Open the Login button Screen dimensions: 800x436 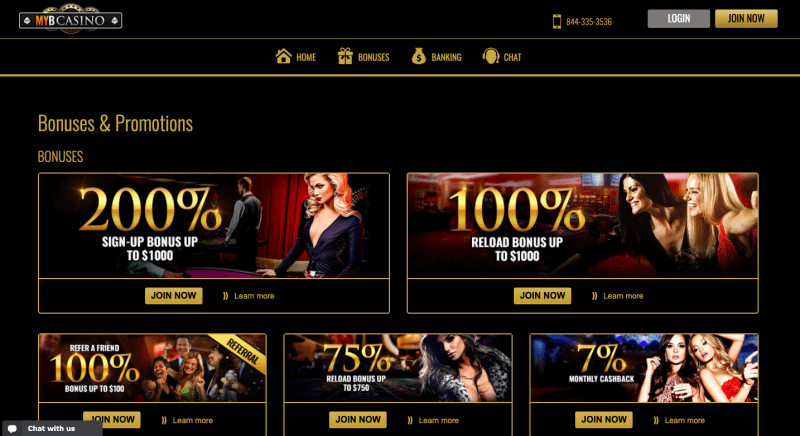(679, 19)
